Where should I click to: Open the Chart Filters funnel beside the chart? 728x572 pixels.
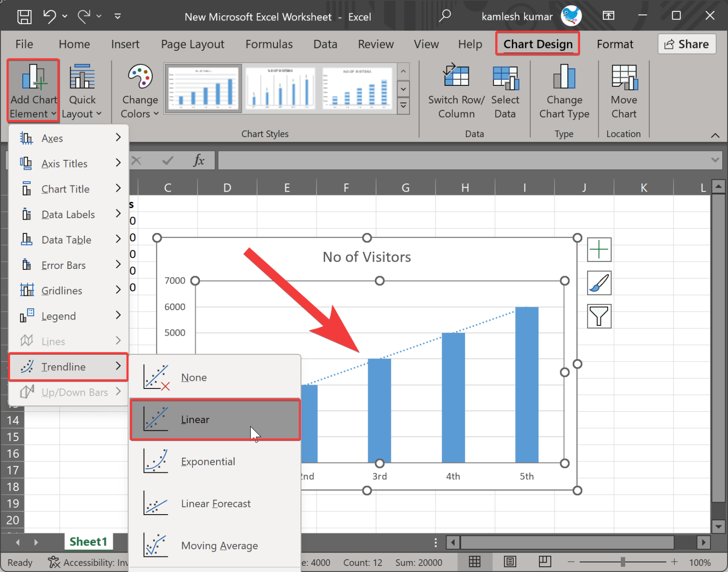point(599,316)
